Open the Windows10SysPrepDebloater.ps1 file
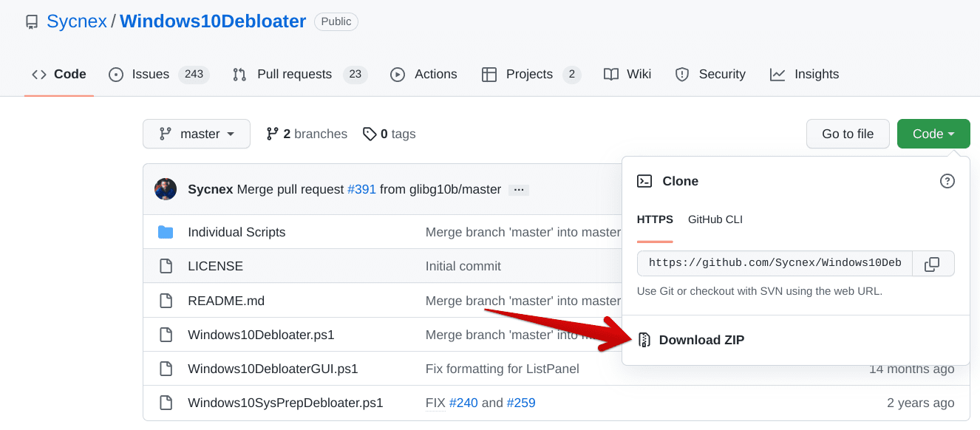Screen dimensions: 980x430 (x=285, y=403)
